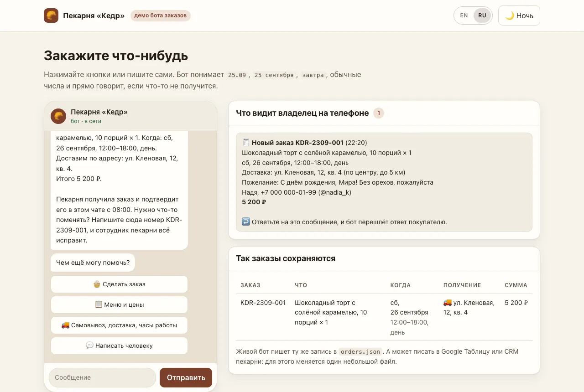
Task: Click the Сделать заказ button
Action: coord(119,284)
